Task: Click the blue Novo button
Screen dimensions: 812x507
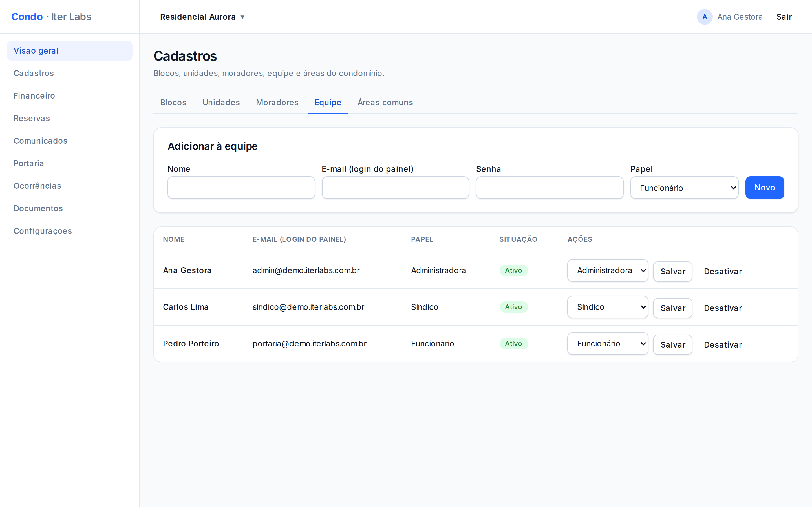Action: pyautogui.click(x=765, y=187)
